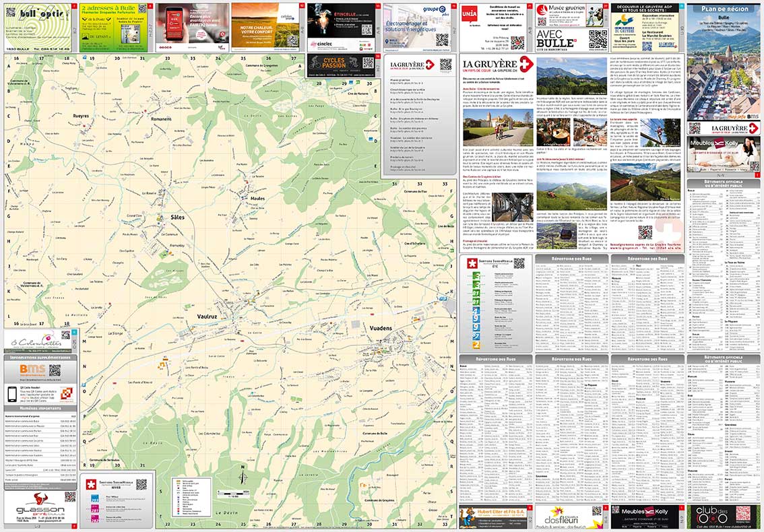
Task: Click the 'Plan de région' title
Action: tap(724, 9)
